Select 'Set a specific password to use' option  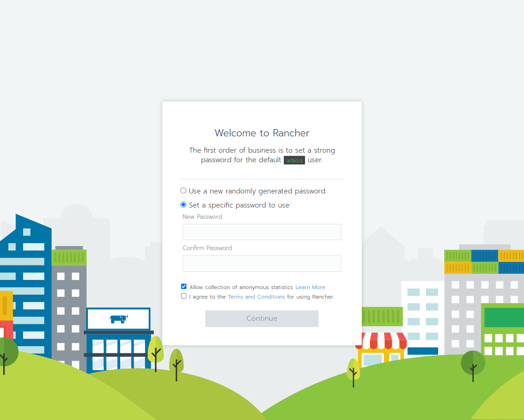(x=183, y=204)
